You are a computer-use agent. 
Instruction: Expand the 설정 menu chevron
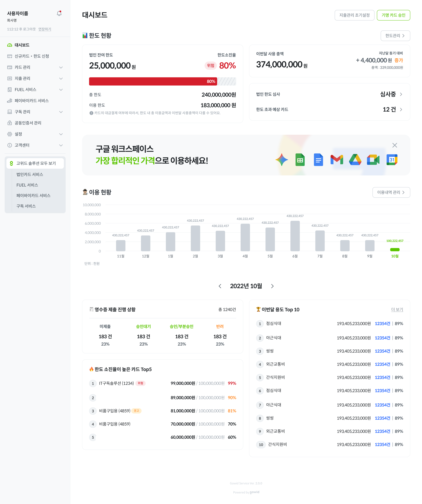[x=61, y=134]
